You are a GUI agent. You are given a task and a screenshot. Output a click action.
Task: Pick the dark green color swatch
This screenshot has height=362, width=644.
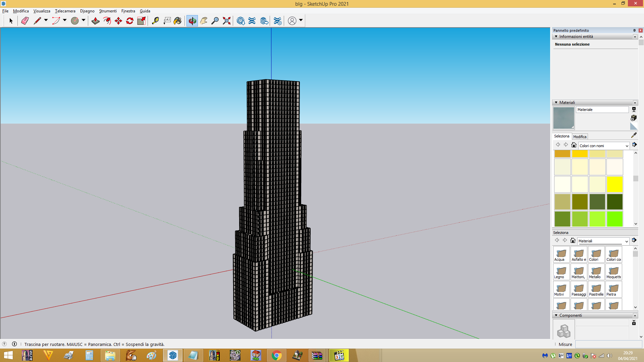point(614,202)
